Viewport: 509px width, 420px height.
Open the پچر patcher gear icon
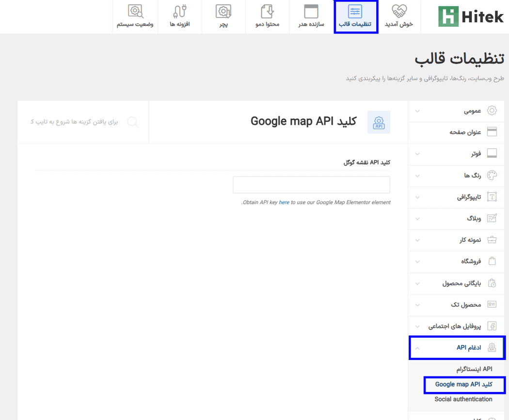pos(223,11)
